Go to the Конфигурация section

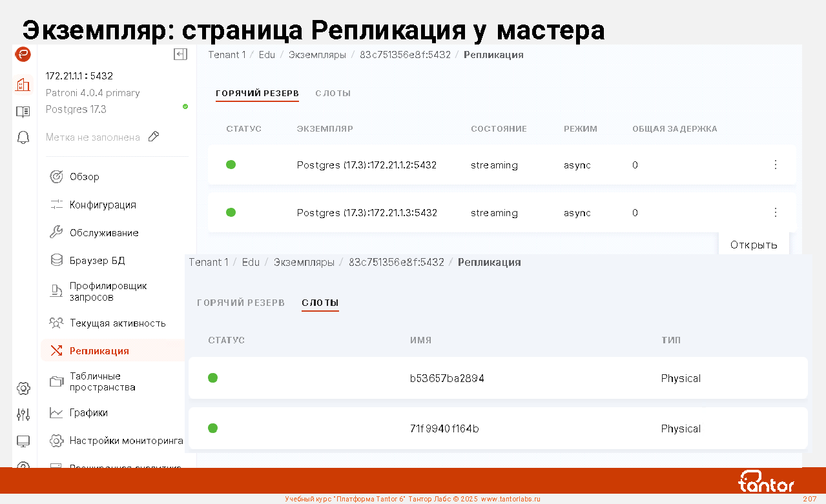click(102, 205)
